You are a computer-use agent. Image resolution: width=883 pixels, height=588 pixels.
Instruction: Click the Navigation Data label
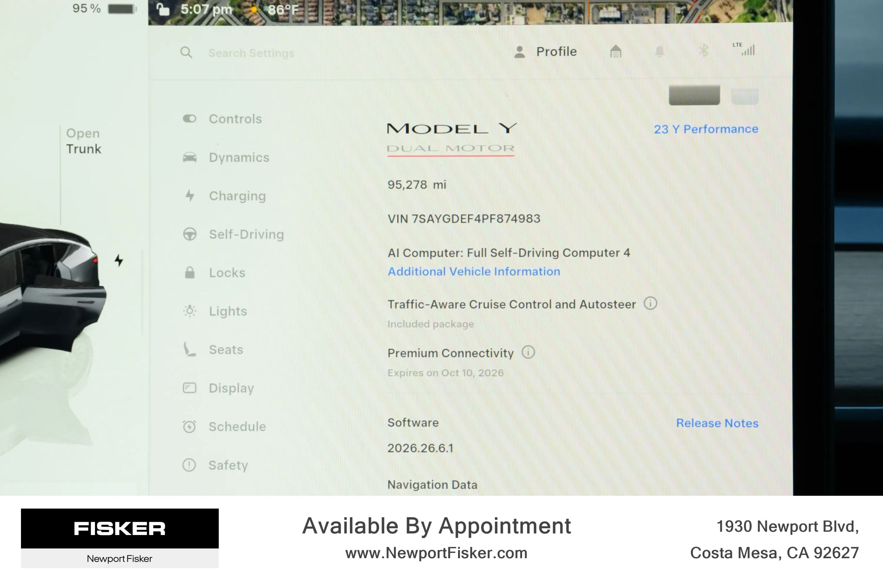click(433, 485)
